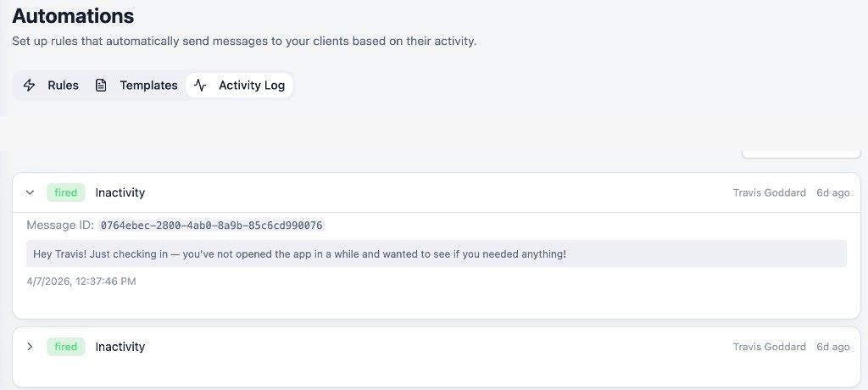This screenshot has height=390, width=868.
Task: Click the 'Message ID:' label
Action: click(x=60, y=226)
